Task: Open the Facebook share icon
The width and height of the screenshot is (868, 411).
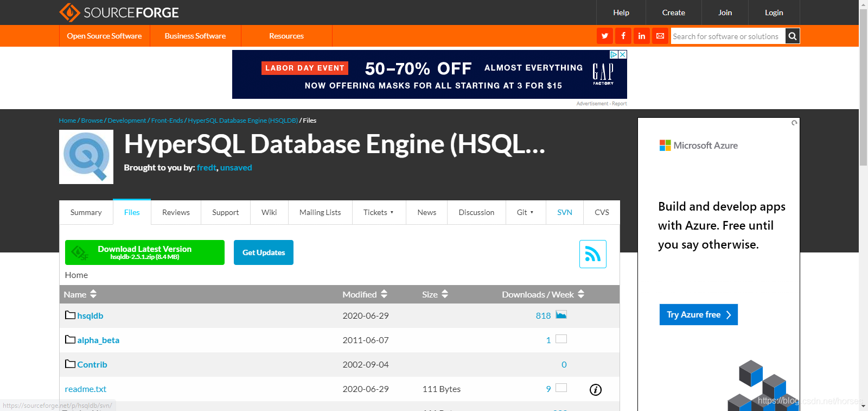Action: pos(623,36)
